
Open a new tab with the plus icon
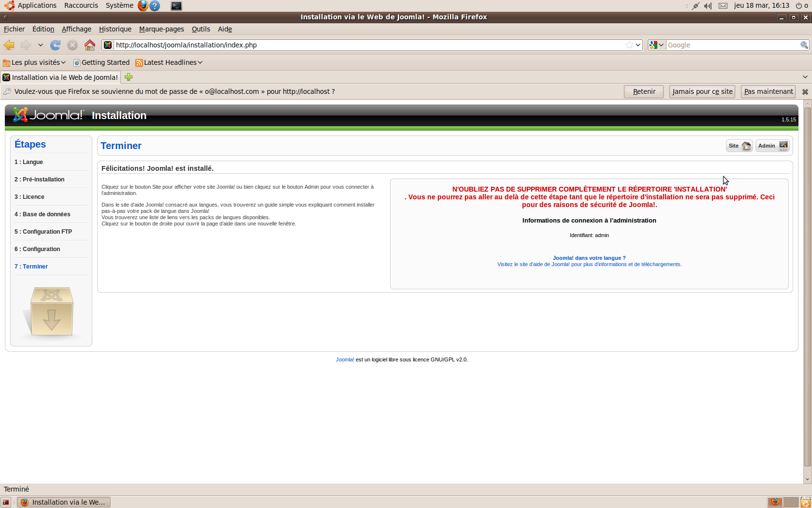(129, 77)
